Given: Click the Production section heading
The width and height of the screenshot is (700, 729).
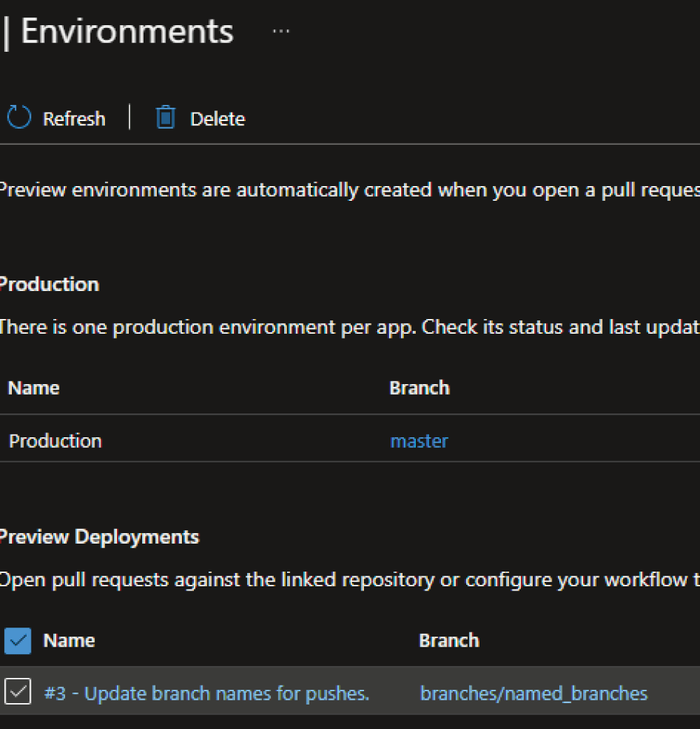Looking at the screenshot, I should pos(49,284).
